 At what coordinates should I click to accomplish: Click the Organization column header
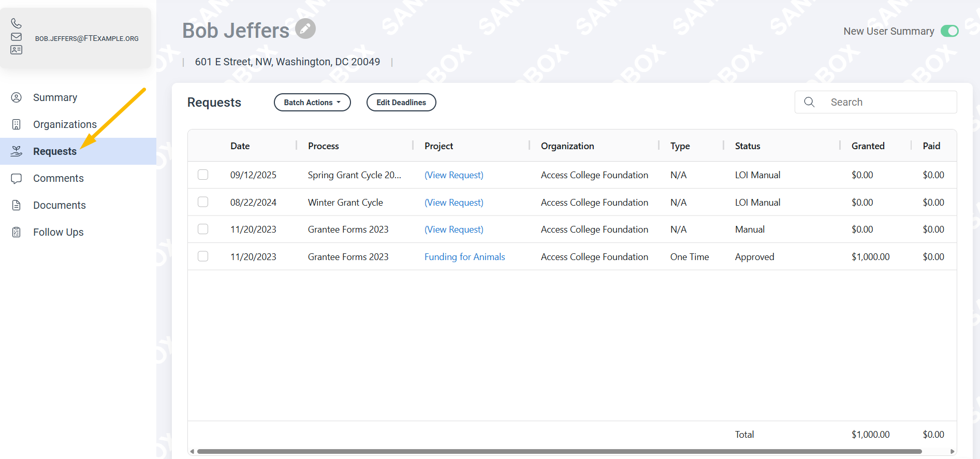pos(567,146)
